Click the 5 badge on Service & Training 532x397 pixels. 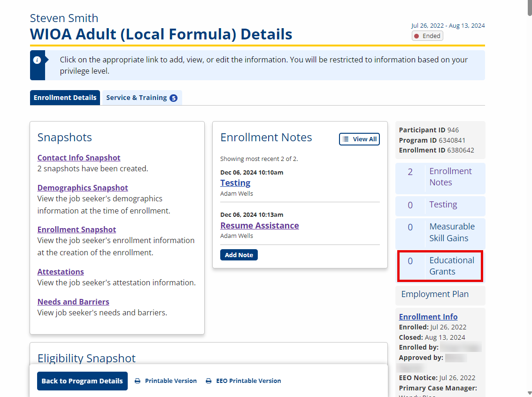click(x=173, y=98)
